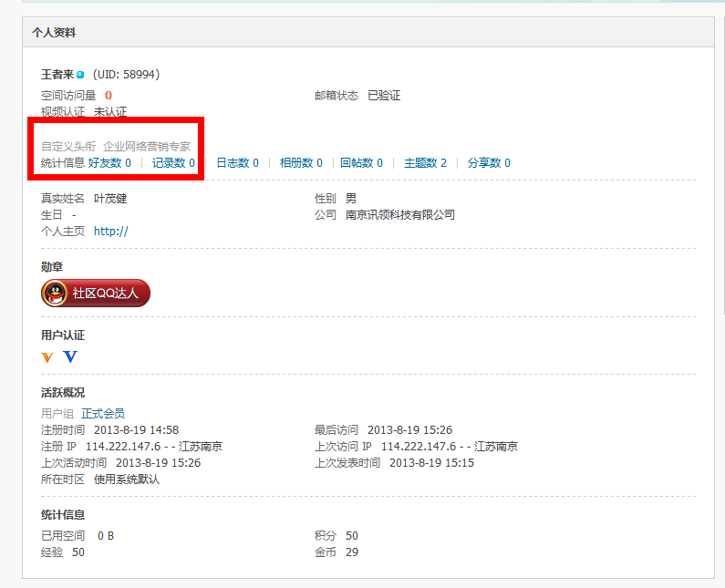Click the bottom 统计信息 section heading
Viewport: 725px width, 588px height.
point(63,514)
